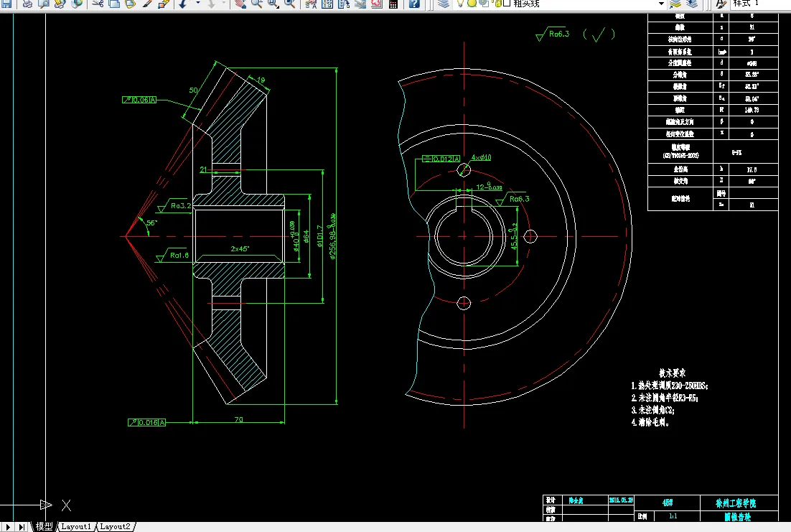
Task: Select the 56° angle dimension
Action: pos(152,223)
